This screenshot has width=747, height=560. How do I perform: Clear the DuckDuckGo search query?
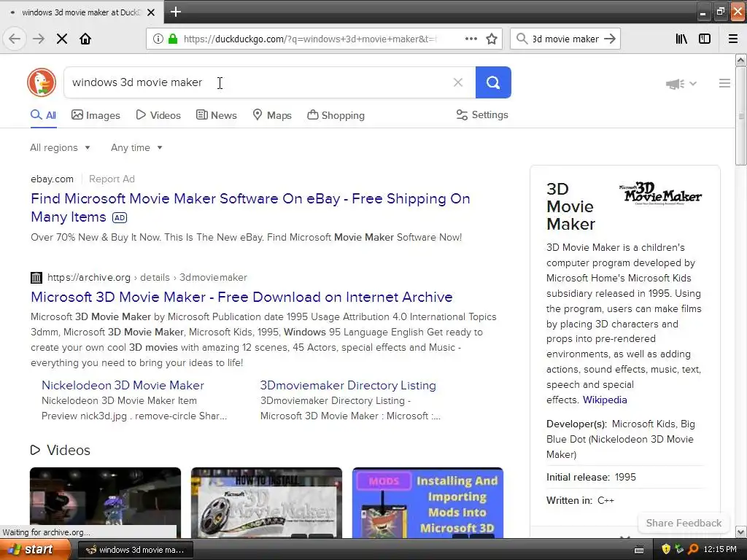[x=458, y=82]
